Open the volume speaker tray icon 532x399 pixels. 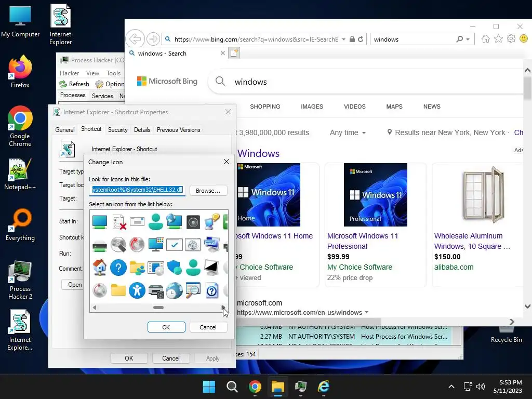[x=481, y=387]
